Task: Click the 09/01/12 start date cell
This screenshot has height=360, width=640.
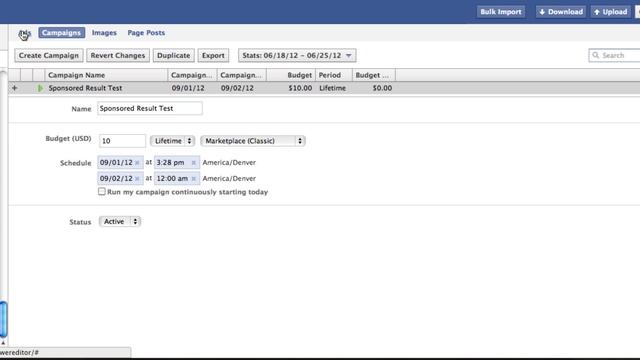Action: 188,88
